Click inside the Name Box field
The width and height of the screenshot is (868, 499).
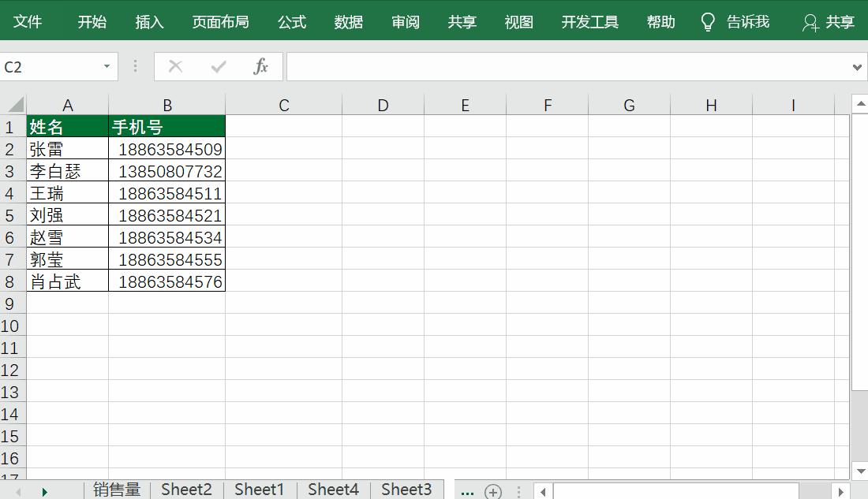(x=47, y=67)
